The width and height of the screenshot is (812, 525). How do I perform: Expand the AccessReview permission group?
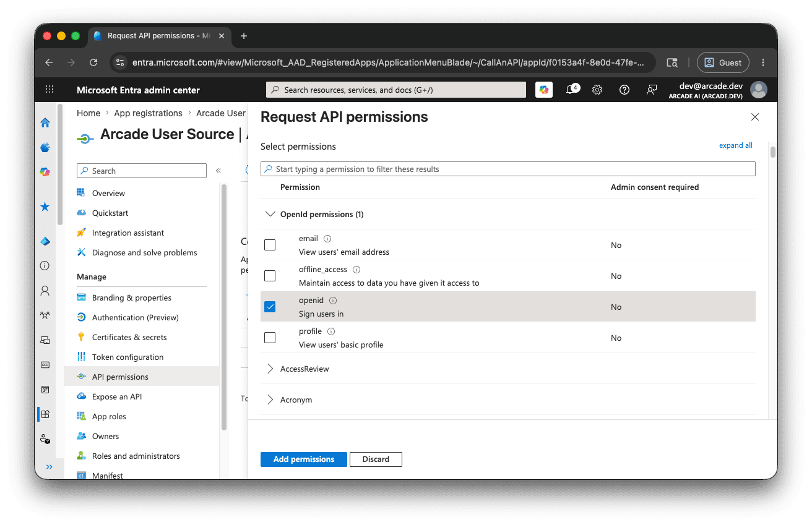(x=270, y=369)
